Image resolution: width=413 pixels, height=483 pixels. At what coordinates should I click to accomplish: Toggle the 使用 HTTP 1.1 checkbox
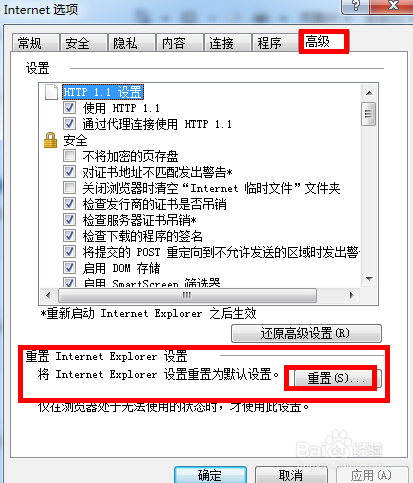(x=69, y=108)
